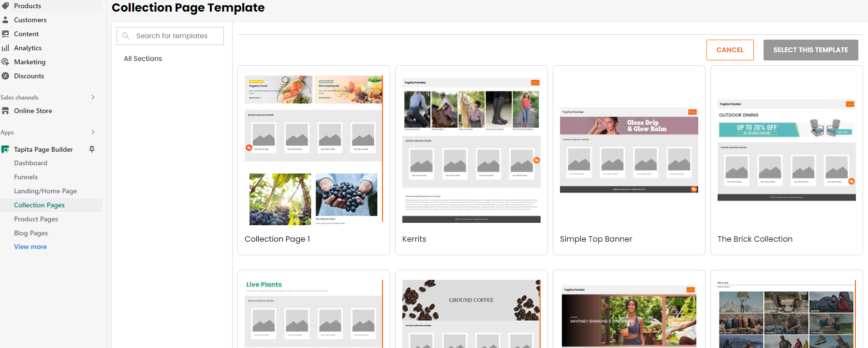868x348 pixels.
Task: Select the Simple Top Banner template thumbnail
Action: coord(629,150)
